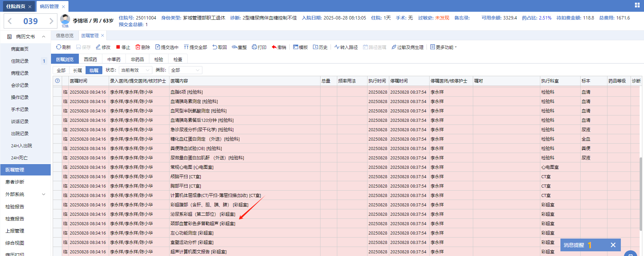Image resolution: width=644 pixels, height=256 pixels.
Task: Switch to the 住院首页 tab
Action: tap(16, 6)
